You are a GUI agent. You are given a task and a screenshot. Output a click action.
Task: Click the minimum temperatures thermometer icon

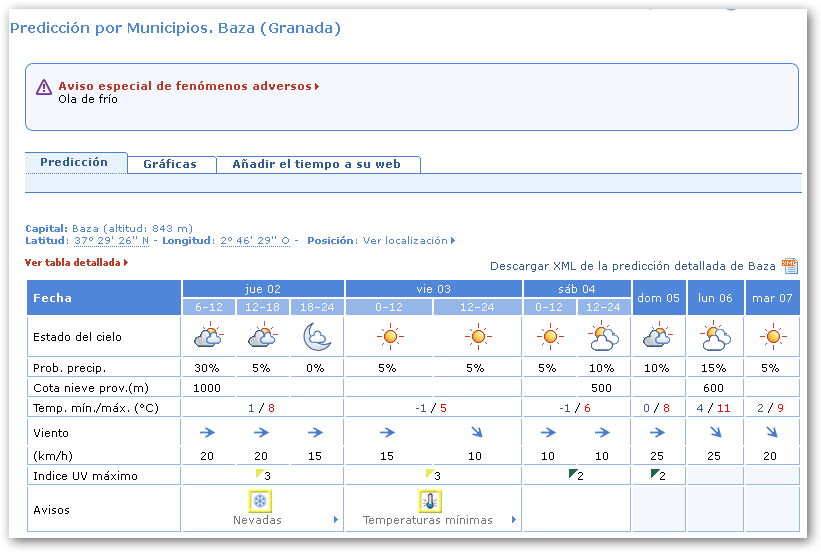[430, 501]
